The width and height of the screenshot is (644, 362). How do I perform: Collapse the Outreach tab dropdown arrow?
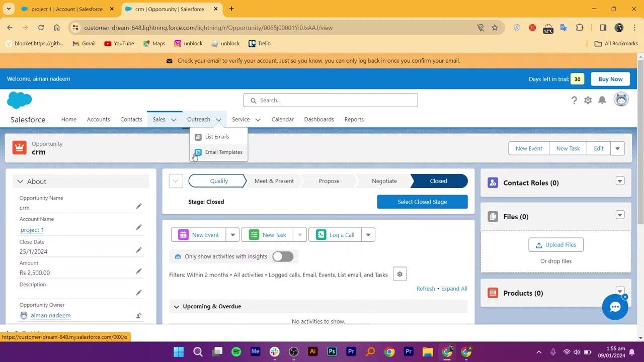(x=218, y=120)
